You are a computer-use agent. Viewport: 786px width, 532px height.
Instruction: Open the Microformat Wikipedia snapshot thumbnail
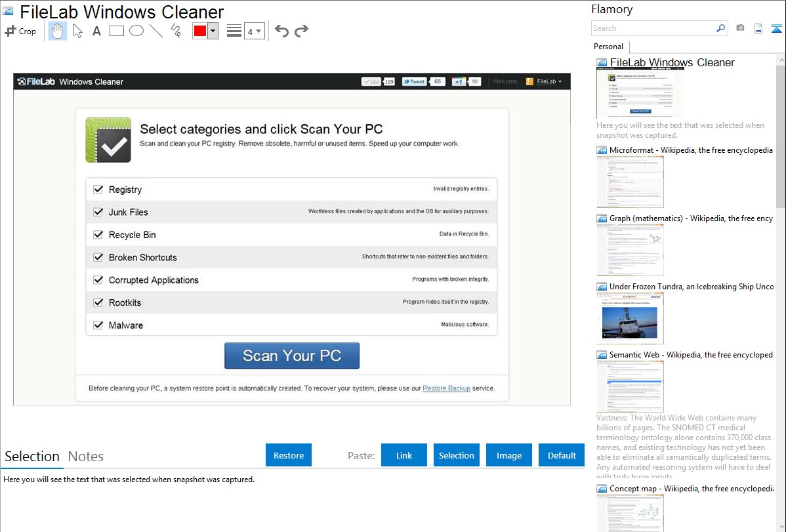[x=630, y=182]
